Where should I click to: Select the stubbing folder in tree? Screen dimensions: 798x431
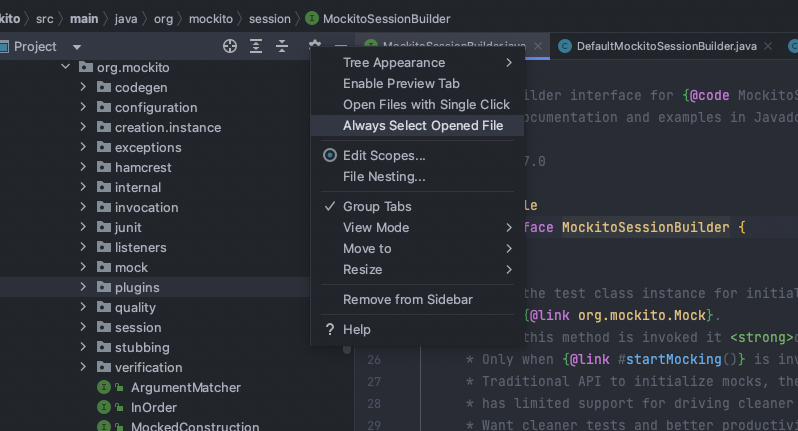[142, 348]
